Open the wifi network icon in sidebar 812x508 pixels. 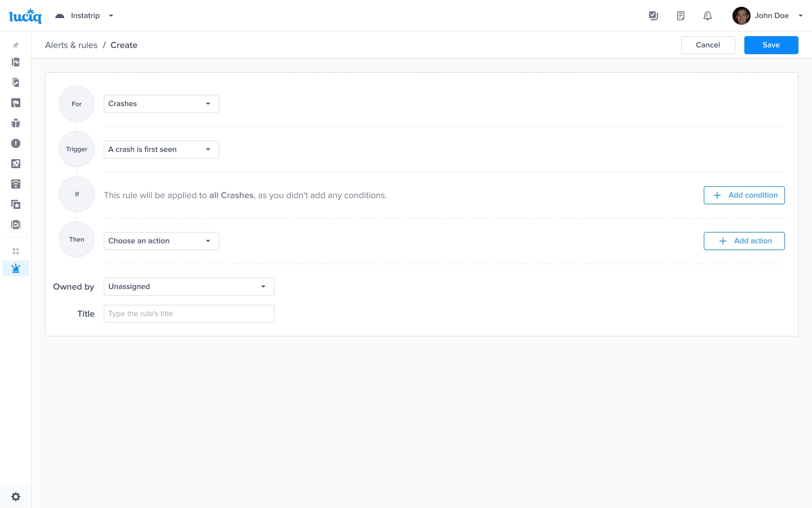click(x=16, y=184)
